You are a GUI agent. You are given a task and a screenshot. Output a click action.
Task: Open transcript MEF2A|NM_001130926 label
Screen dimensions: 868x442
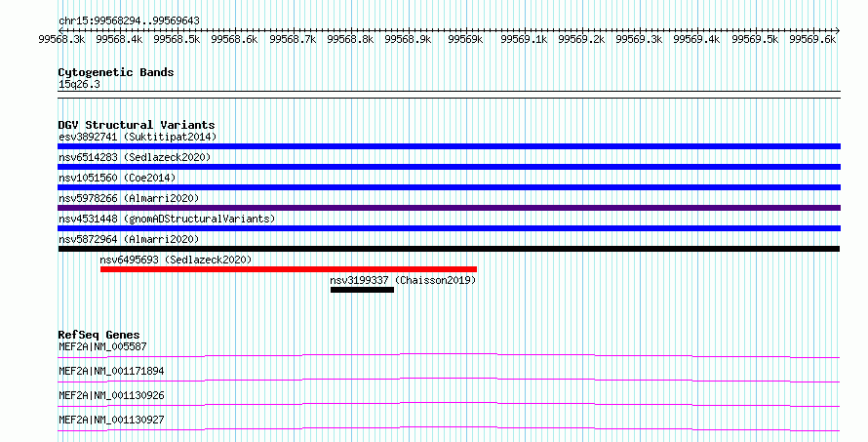[111, 395]
